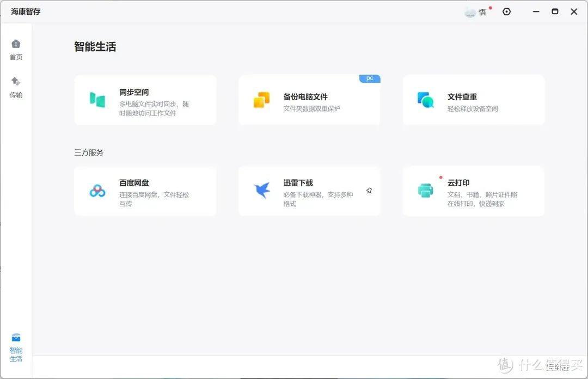Click the username 悟 in title bar
This screenshot has height=379, width=588.
point(482,13)
